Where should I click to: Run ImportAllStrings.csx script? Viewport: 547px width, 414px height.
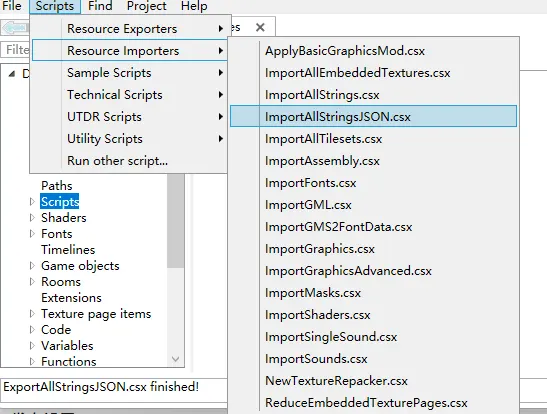[373, 95]
